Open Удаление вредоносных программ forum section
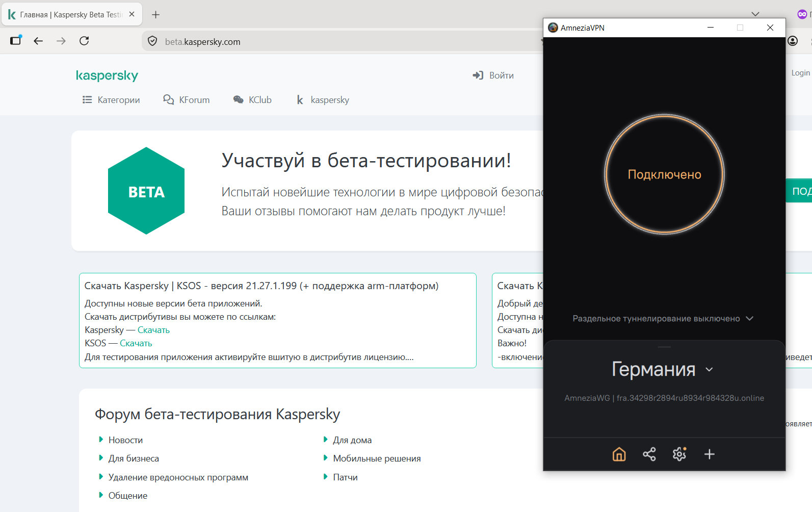This screenshot has width=812, height=512. coord(178,477)
